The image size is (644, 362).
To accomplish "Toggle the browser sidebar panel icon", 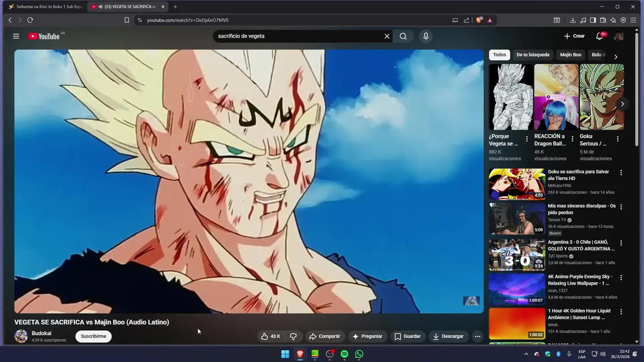I will click(593, 20).
